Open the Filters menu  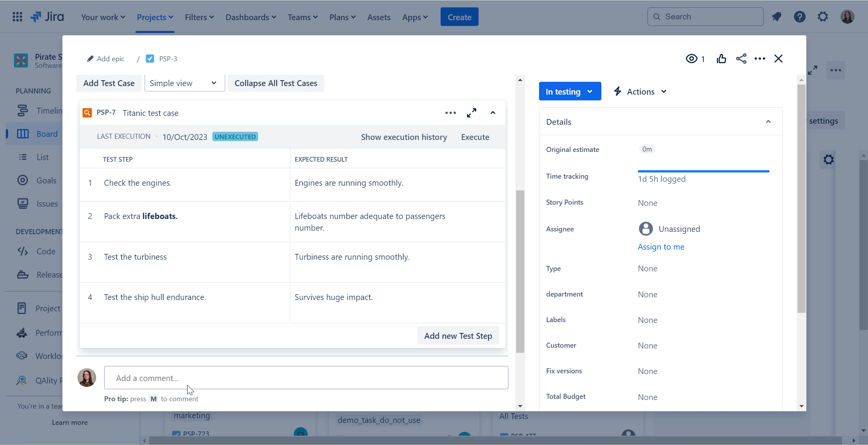pos(199,17)
